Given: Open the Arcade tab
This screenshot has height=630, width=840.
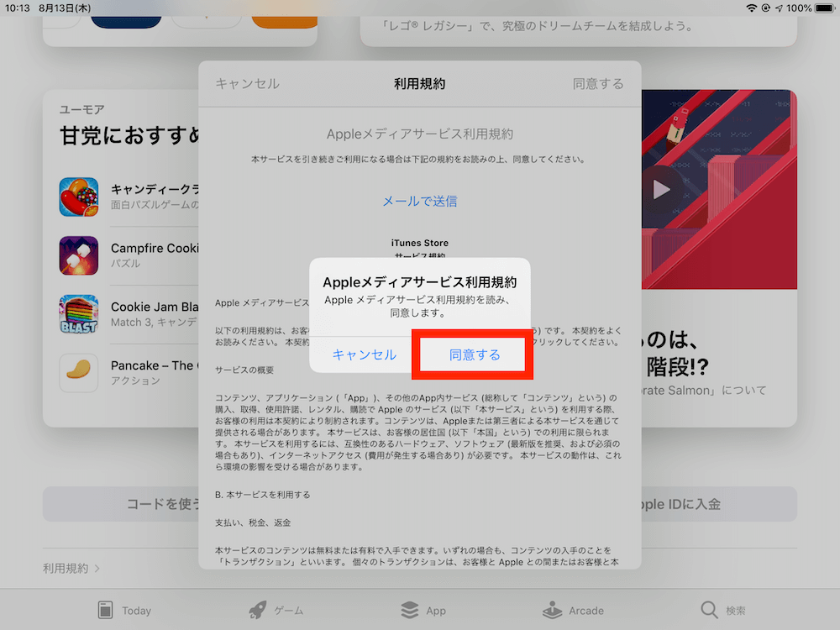Looking at the screenshot, I should point(573,610).
